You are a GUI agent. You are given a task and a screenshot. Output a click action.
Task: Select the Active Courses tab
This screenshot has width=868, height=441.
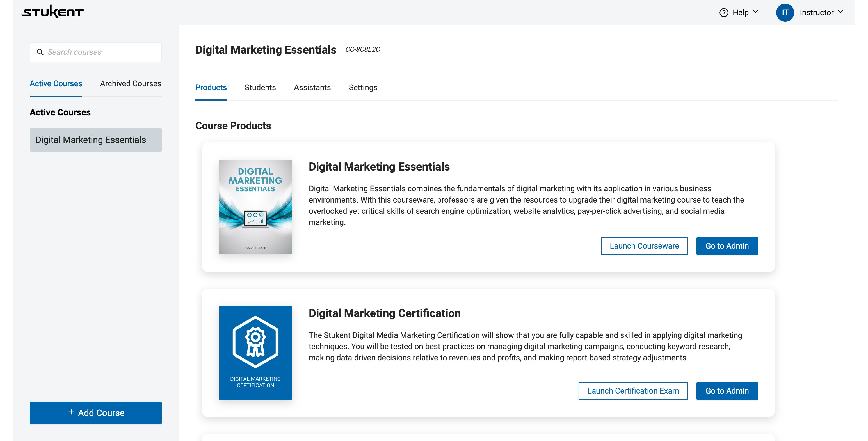(x=56, y=84)
